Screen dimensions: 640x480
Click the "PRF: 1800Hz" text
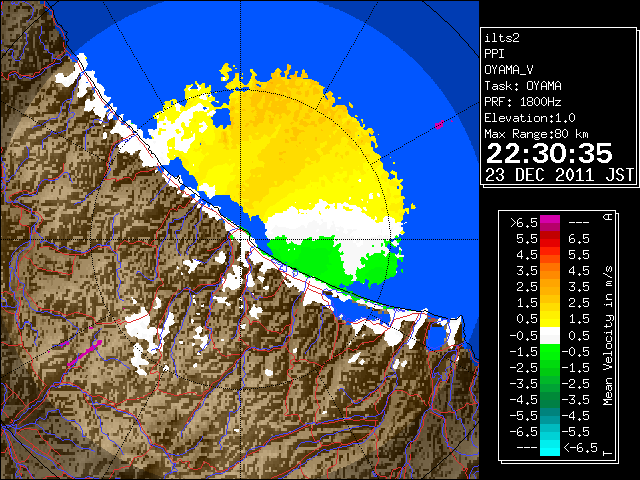click(523, 102)
